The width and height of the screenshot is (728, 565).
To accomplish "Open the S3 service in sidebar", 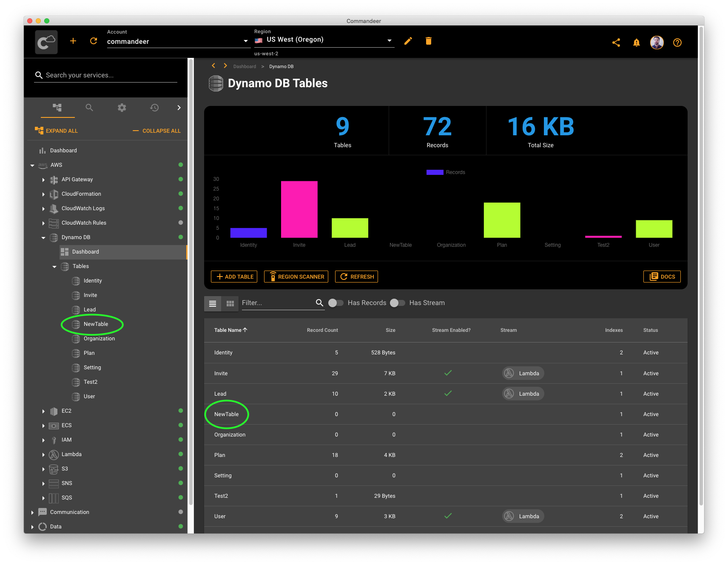I will [65, 469].
